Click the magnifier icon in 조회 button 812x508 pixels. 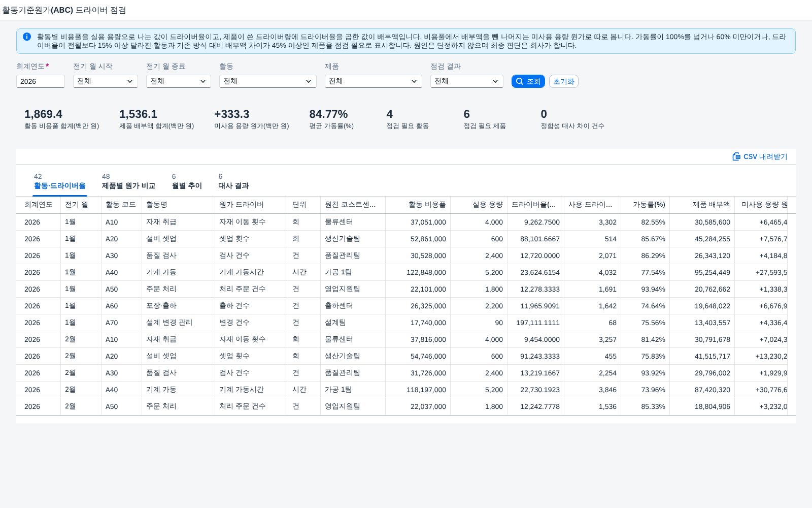point(519,81)
